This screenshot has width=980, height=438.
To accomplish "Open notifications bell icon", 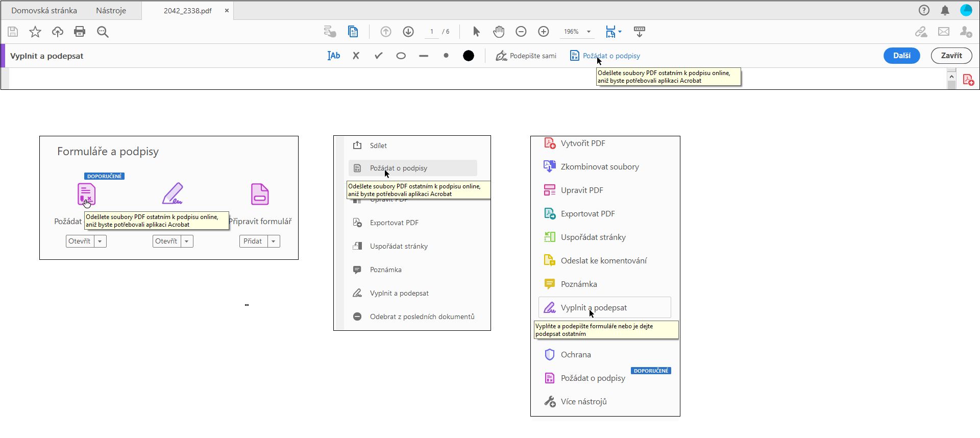I will click(x=945, y=10).
